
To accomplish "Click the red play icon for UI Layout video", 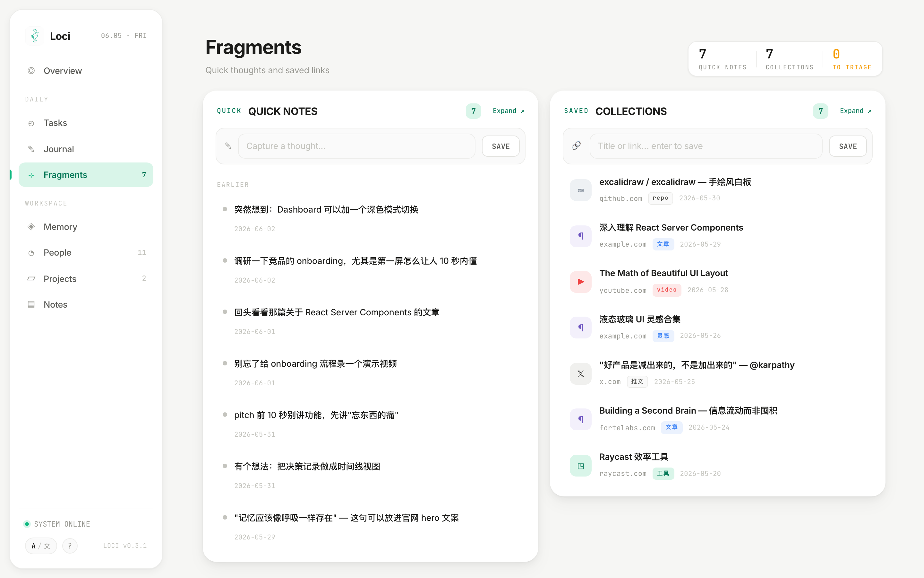I will (x=581, y=282).
